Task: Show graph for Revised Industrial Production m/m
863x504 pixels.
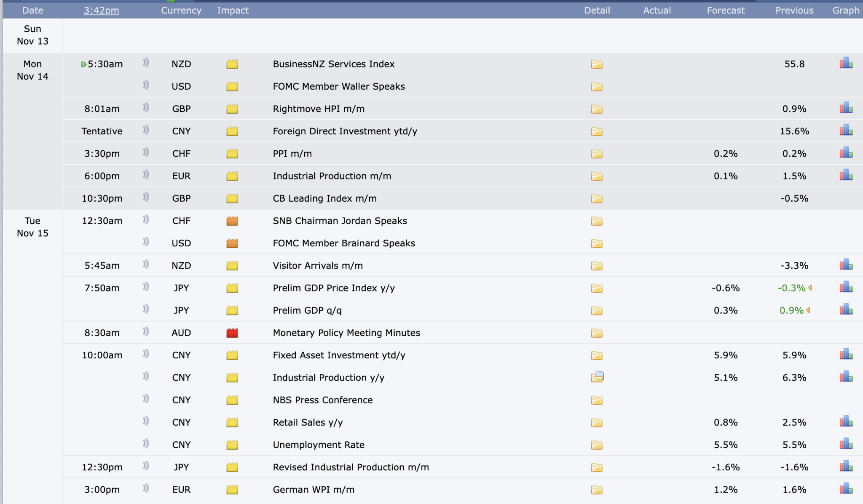Action: [846, 466]
